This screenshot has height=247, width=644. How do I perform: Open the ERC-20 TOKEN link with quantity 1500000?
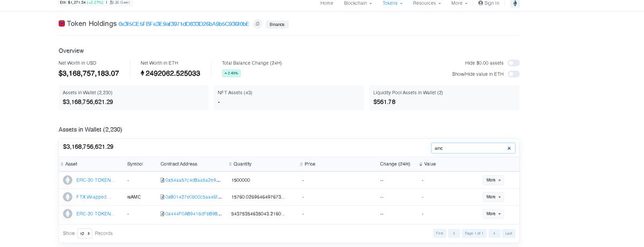pos(95,180)
